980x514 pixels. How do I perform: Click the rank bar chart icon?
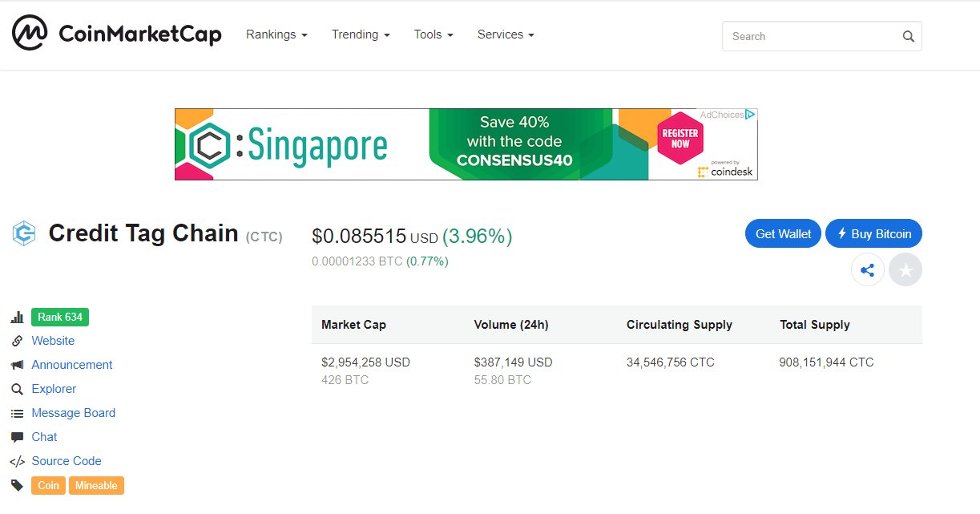coord(17,318)
